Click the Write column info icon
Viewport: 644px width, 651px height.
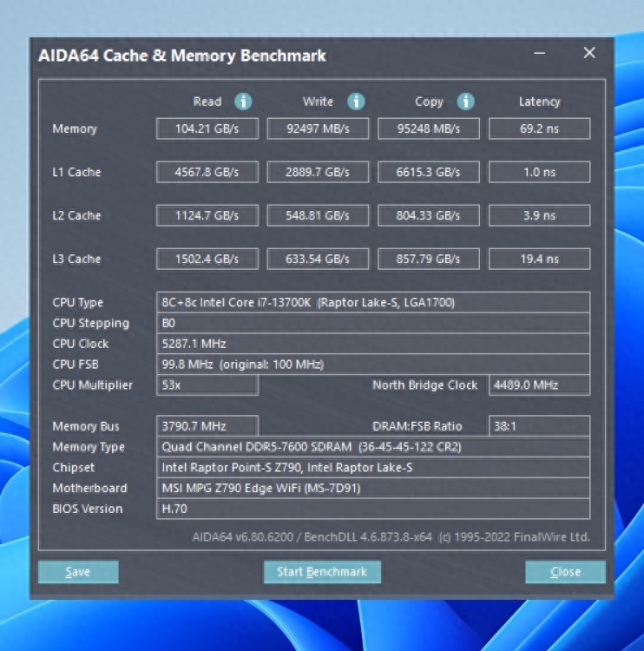pos(356,102)
